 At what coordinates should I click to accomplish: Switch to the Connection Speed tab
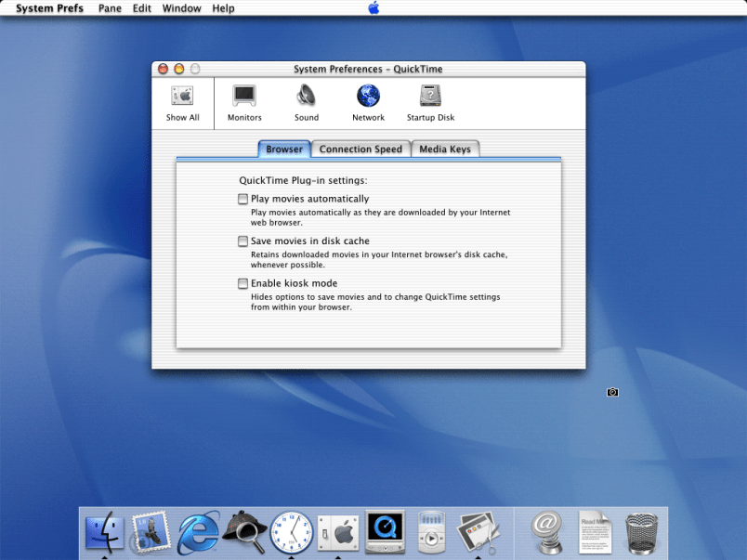tap(360, 150)
